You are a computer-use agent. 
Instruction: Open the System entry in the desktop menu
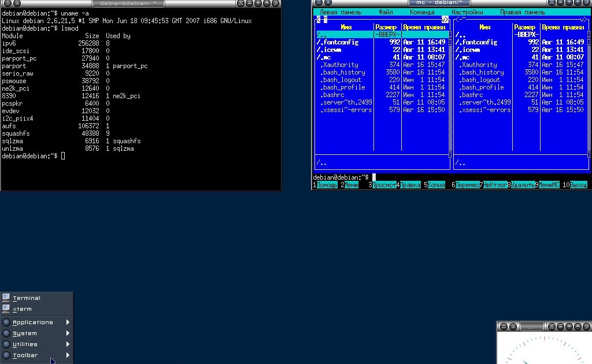pyautogui.click(x=25, y=333)
